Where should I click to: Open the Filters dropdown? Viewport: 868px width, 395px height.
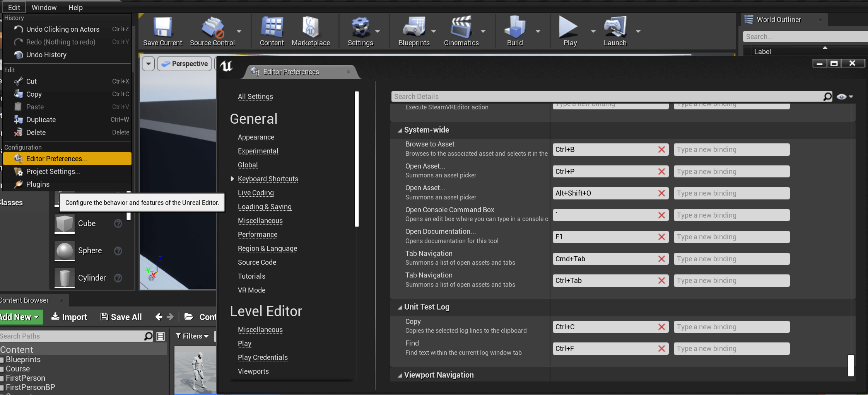click(x=192, y=336)
